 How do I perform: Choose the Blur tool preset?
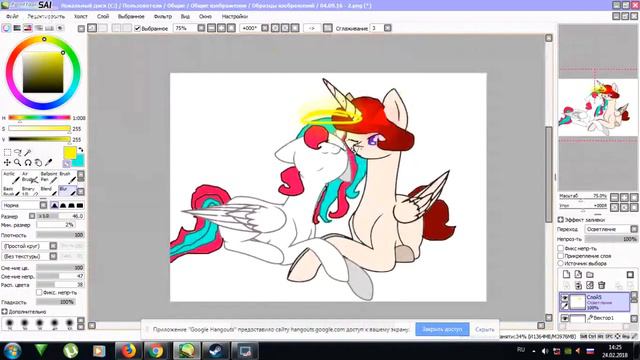tap(67, 191)
